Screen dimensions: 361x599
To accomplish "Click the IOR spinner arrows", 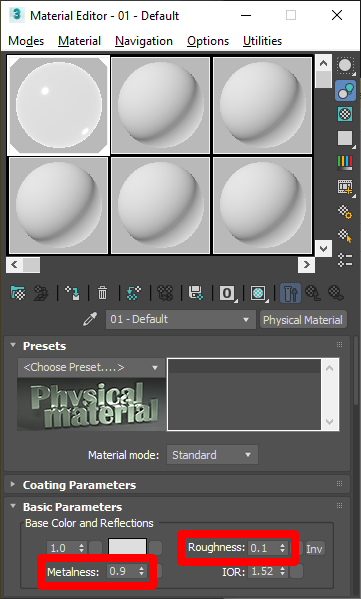I will pyautogui.click(x=283, y=572).
